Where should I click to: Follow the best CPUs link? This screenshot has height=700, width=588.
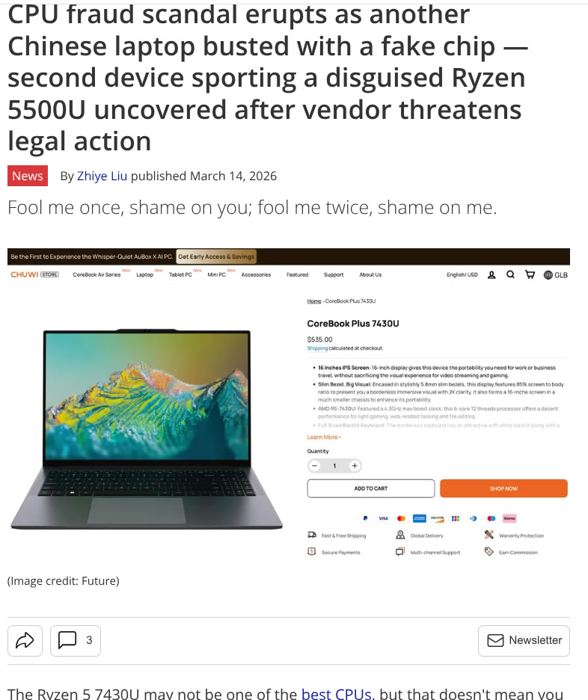coord(336,693)
